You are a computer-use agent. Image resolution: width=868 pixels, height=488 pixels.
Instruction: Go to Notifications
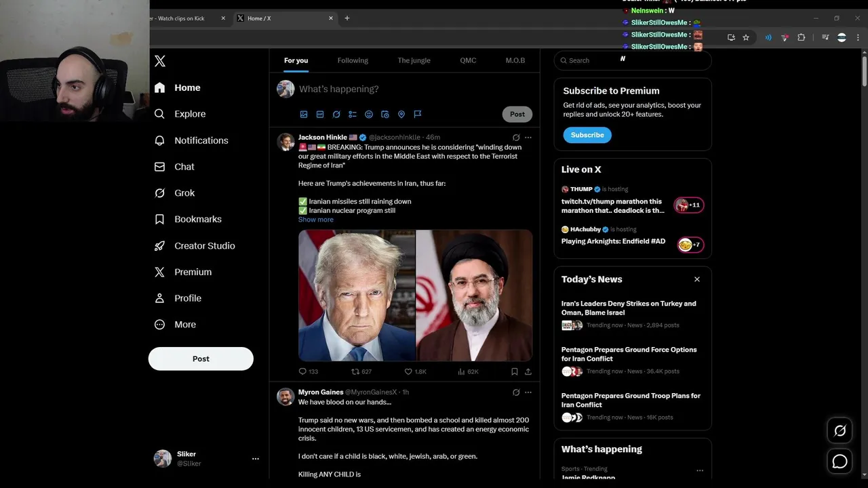pos(192,140)
